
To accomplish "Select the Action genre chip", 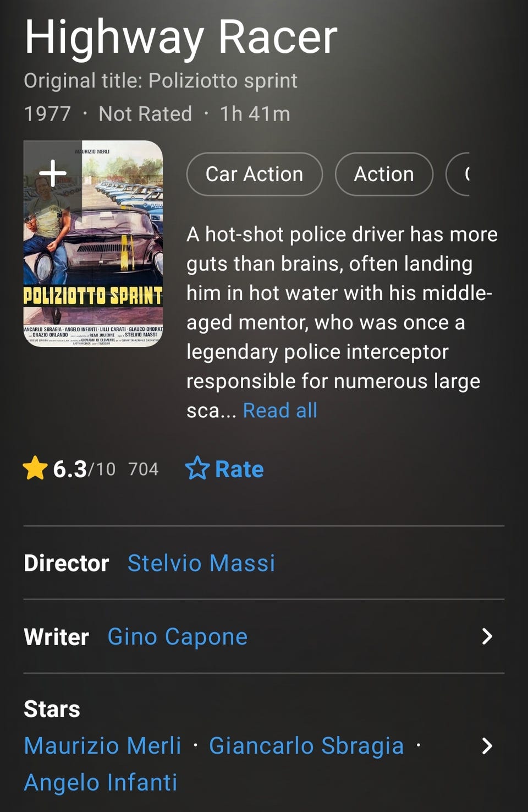I will [383, 174].
